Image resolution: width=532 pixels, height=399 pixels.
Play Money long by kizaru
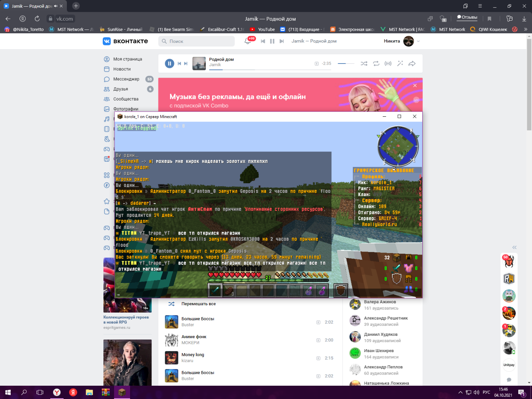(171, 358)
